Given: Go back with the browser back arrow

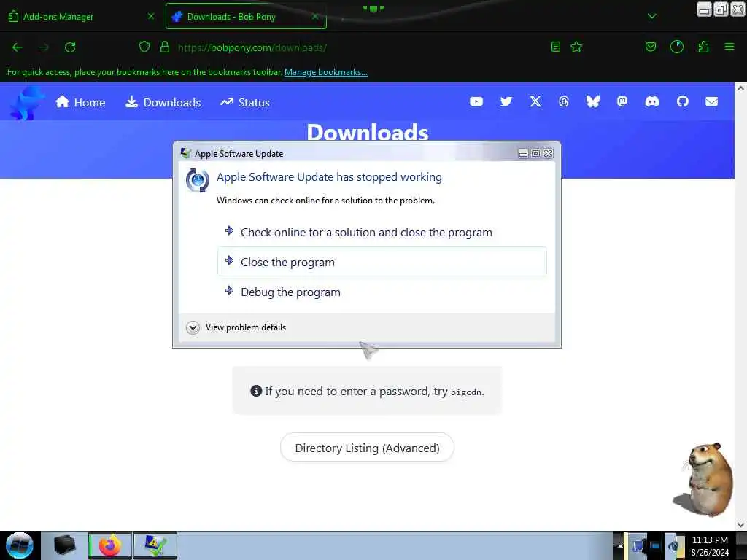Looking at the screenshot, I should pyautogui.click(x=18, y=47).
